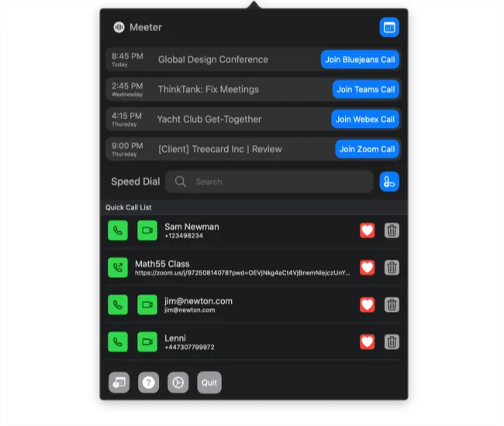Start a video call with Sam Newman
Image resolution: width=504 pixels, height=426 pixels.
click(147, 230)
